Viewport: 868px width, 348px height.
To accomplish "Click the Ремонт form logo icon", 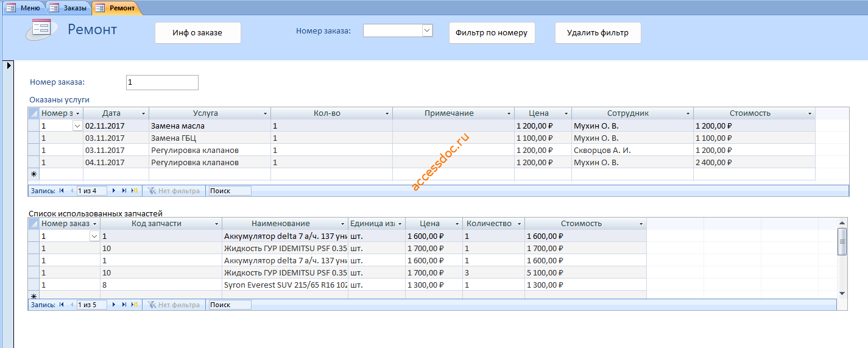I will pyautogui.click(x=42, y=29).
